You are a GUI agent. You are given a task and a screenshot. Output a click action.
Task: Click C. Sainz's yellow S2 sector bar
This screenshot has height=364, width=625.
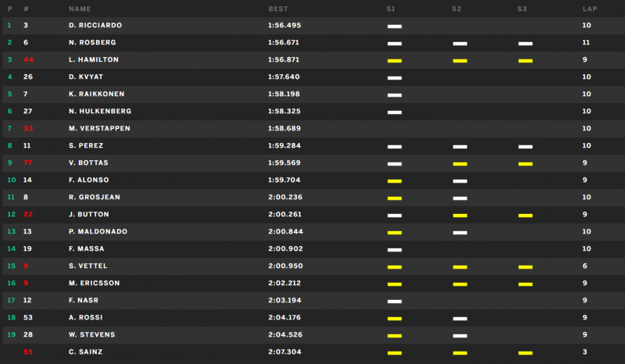coord(460,353)
